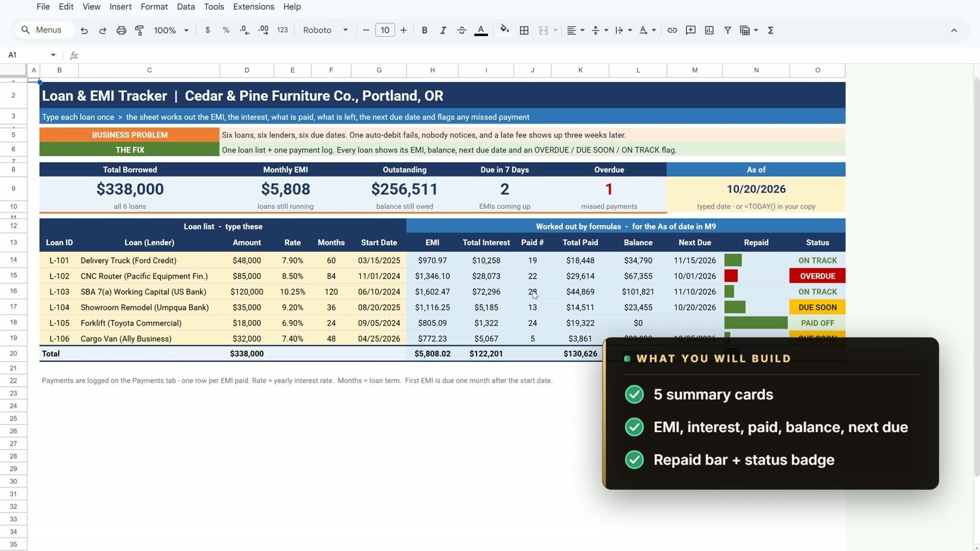The height and width of the screenshot is (551, 980).
Task: Click the OVERDUE status cell
Action: 818,276
